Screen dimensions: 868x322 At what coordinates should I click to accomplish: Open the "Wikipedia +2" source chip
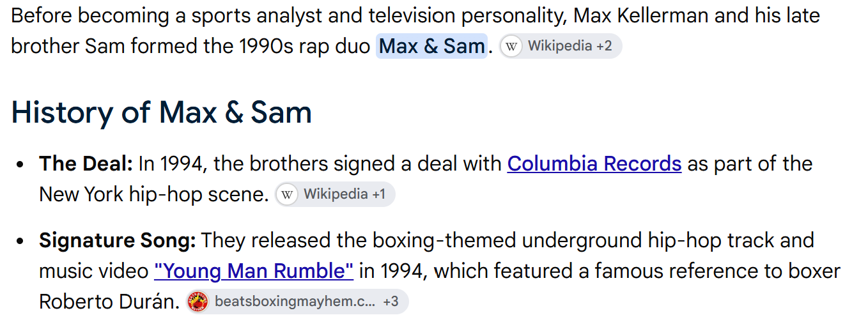coord(561,46)
